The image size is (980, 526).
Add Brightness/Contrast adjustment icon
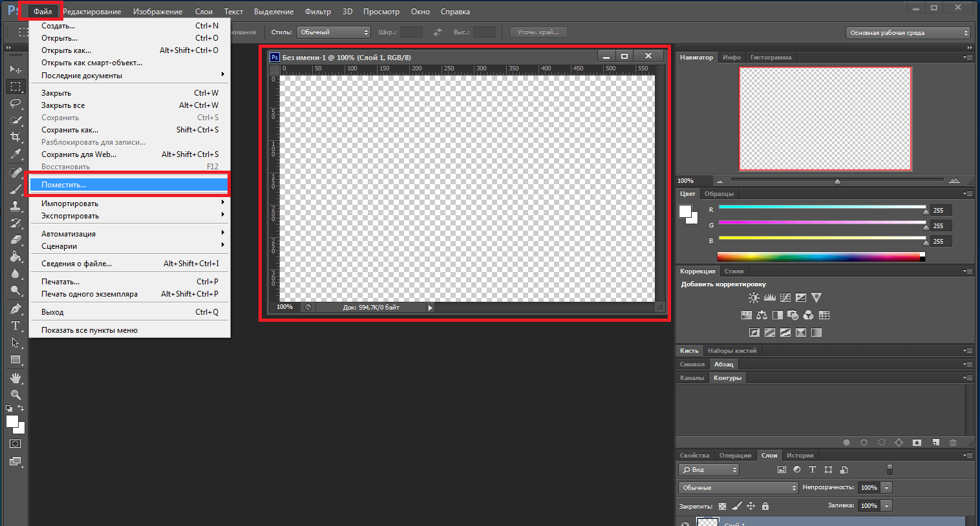coord(754,298)
